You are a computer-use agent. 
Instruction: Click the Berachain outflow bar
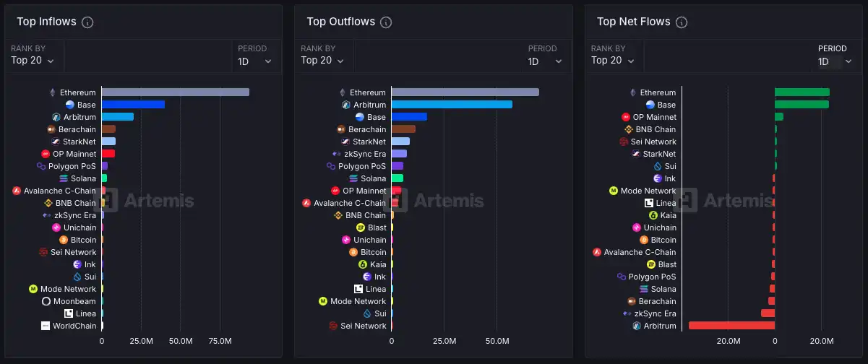point(403,129)
